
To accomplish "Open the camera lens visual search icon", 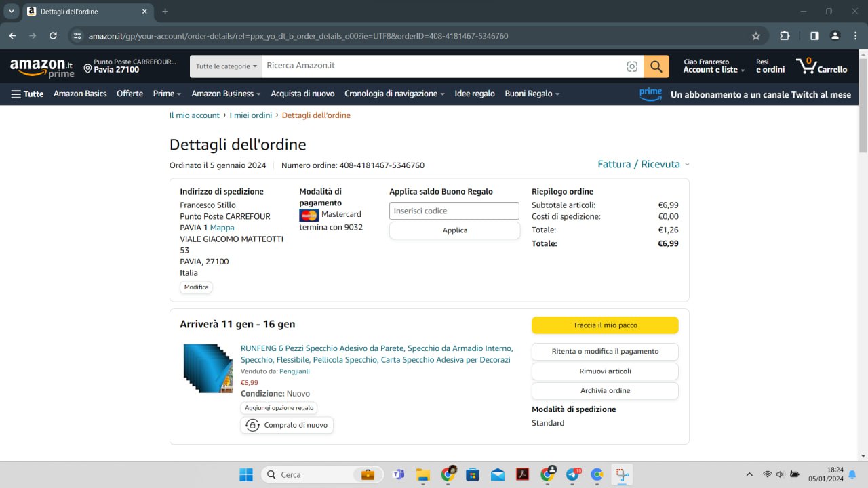I will [x=632, y=66].
